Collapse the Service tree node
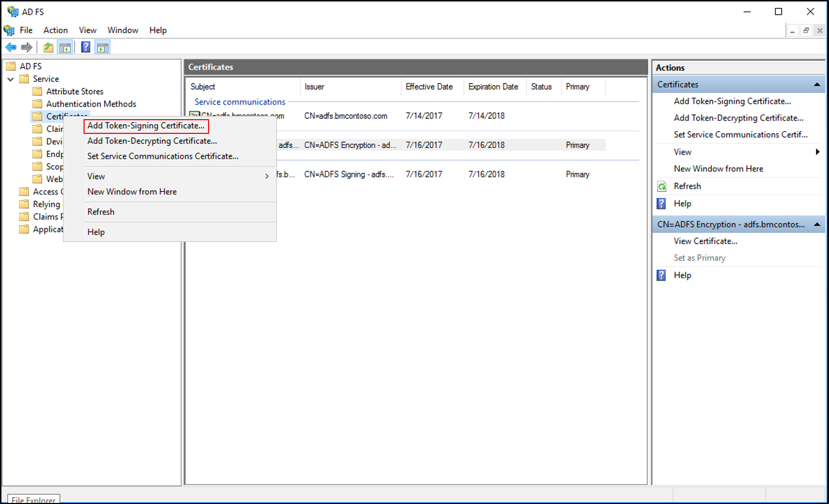Screen dimensions: 829x504 (x=11, y=79)
